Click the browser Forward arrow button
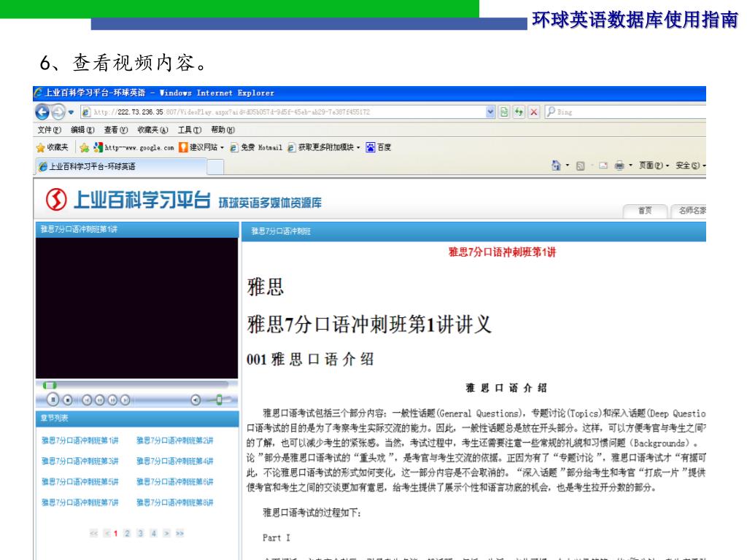This screenshot has width=747, height=560. point(58,112)
